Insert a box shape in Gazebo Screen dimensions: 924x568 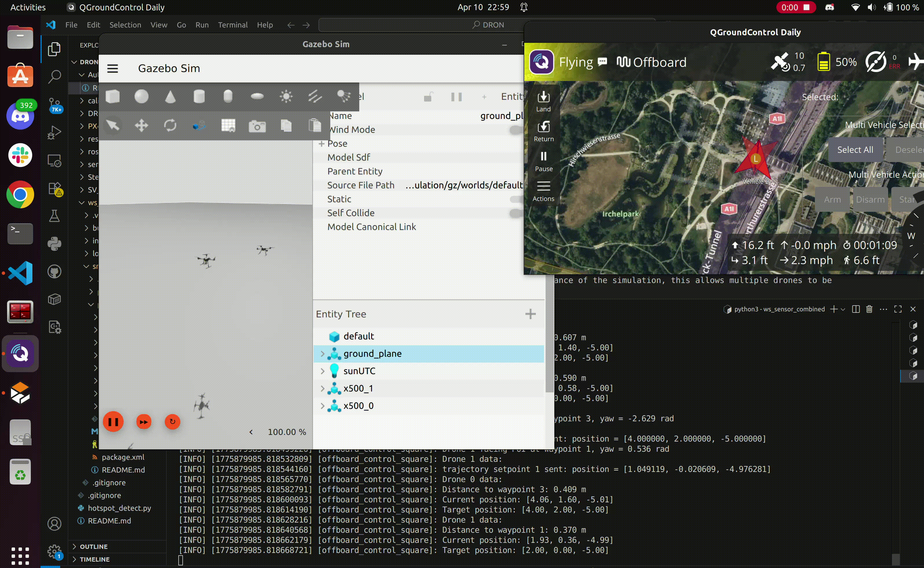click(113, 97)
